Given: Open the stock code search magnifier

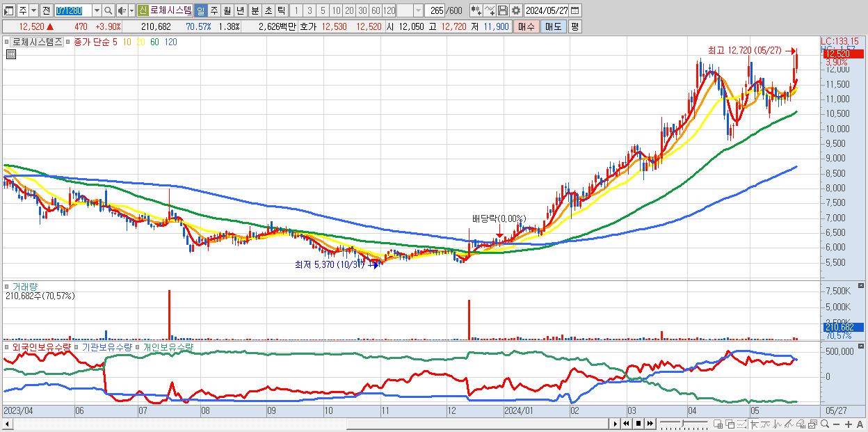Looking at the screenshot, I should click(108, 10).
